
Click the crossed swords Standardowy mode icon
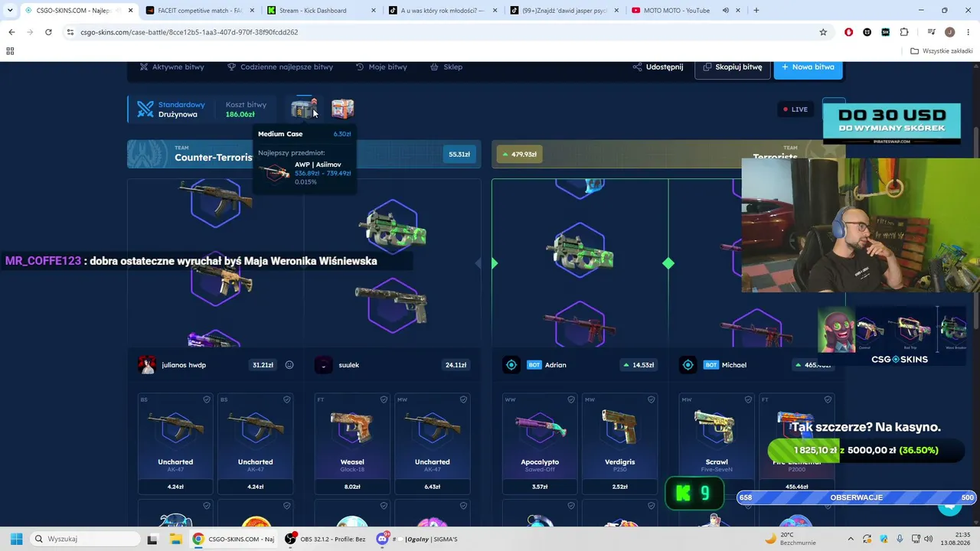[145, 109]
